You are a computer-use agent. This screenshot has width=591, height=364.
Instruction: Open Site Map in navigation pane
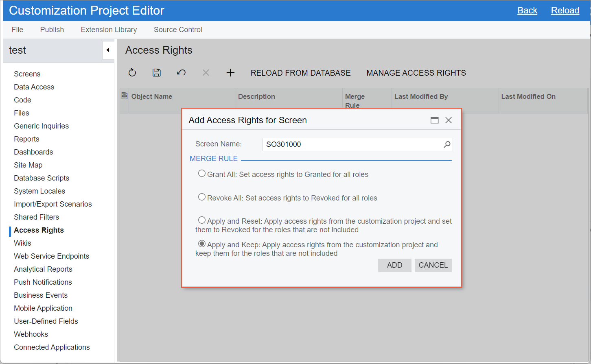click(x=28, y=165)
